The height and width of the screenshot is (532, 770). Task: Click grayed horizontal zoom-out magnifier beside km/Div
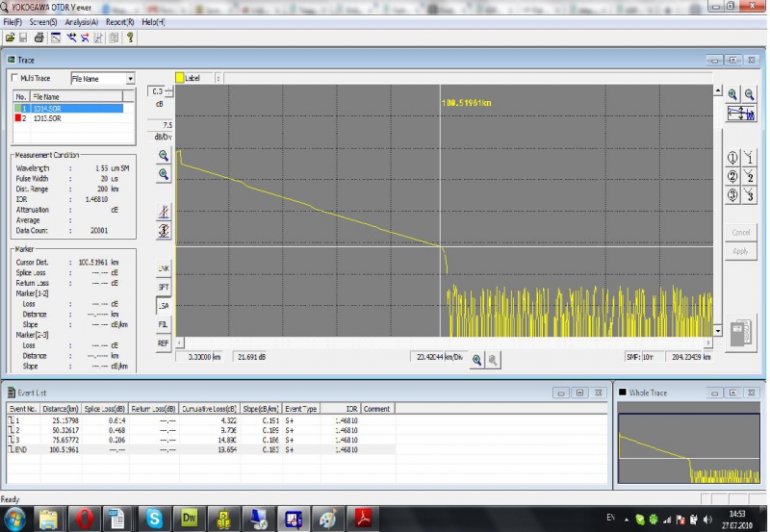[493, 360]
